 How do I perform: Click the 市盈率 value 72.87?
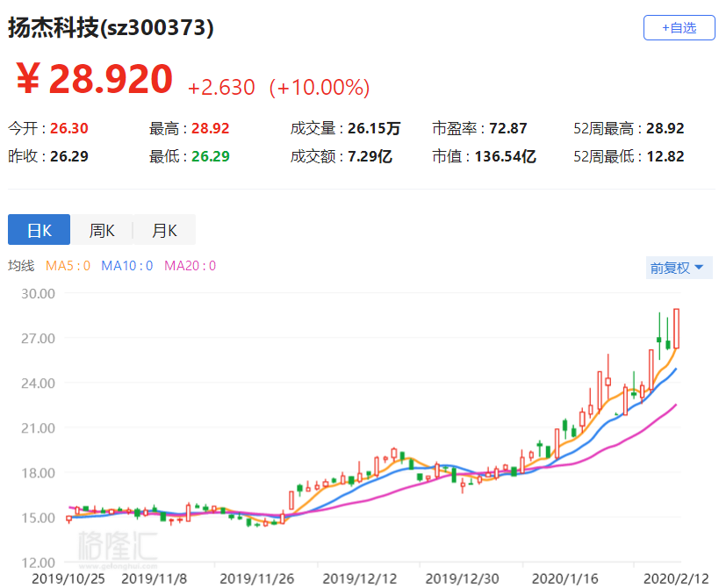click(507, 128)
